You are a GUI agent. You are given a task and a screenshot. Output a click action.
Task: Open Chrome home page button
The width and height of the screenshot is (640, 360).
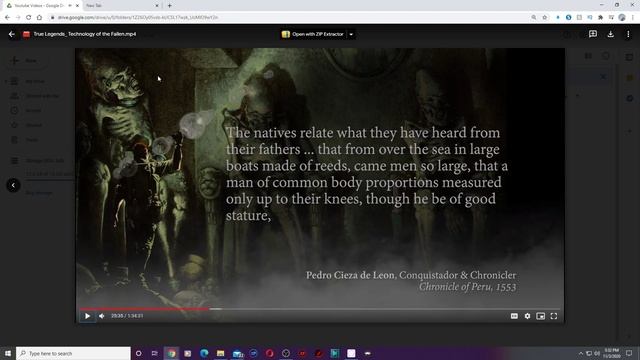pos(39,18)
